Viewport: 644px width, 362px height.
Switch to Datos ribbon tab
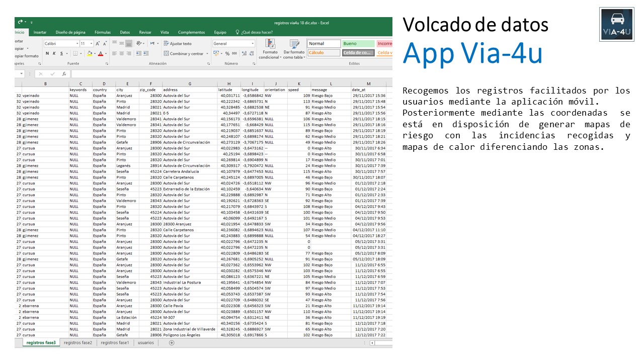[x=125, y=32]
